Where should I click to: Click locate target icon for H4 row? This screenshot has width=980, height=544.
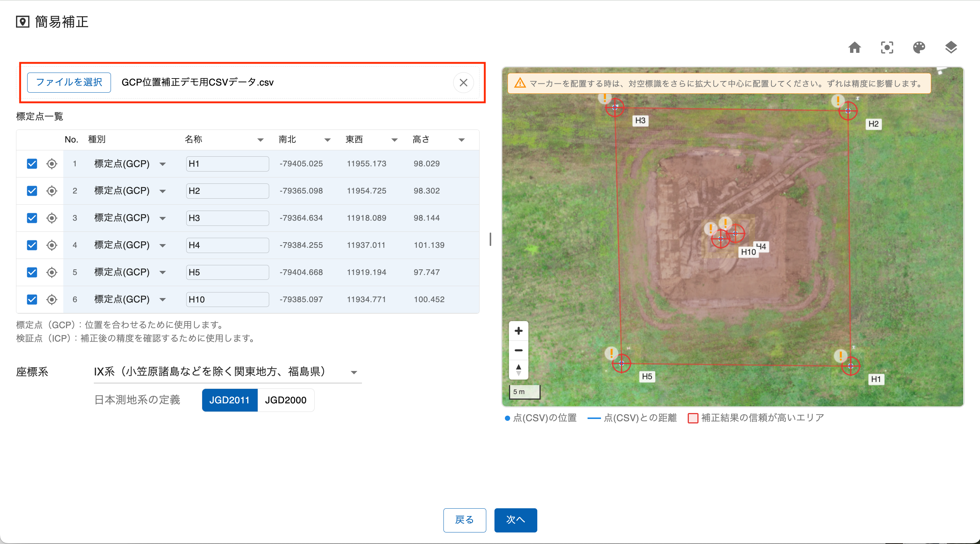click(52, 245)
